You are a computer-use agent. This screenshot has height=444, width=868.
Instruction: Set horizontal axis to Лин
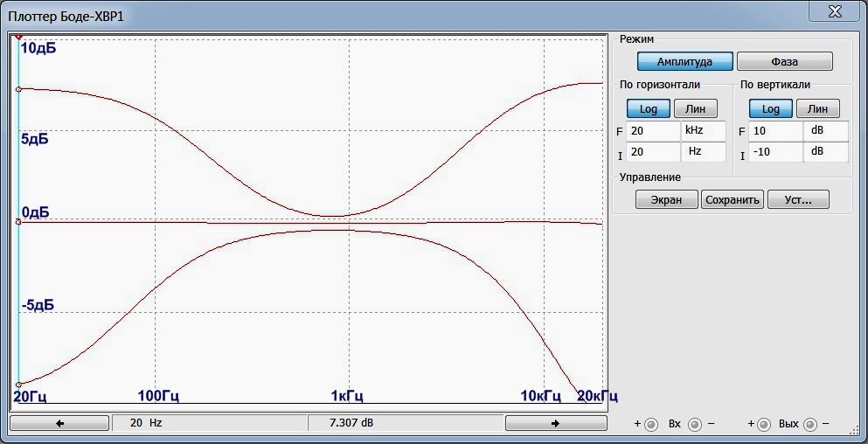[695, 108]
